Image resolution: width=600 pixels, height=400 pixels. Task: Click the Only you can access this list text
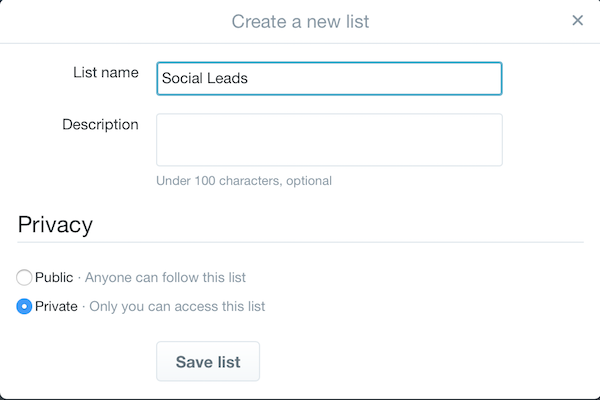178,307
